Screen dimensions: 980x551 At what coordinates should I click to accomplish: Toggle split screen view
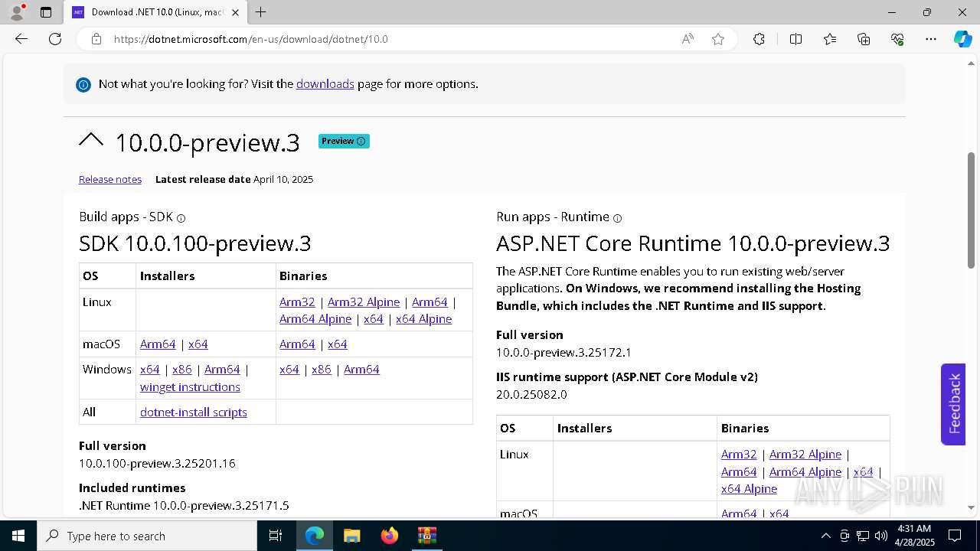pos(795,39)
